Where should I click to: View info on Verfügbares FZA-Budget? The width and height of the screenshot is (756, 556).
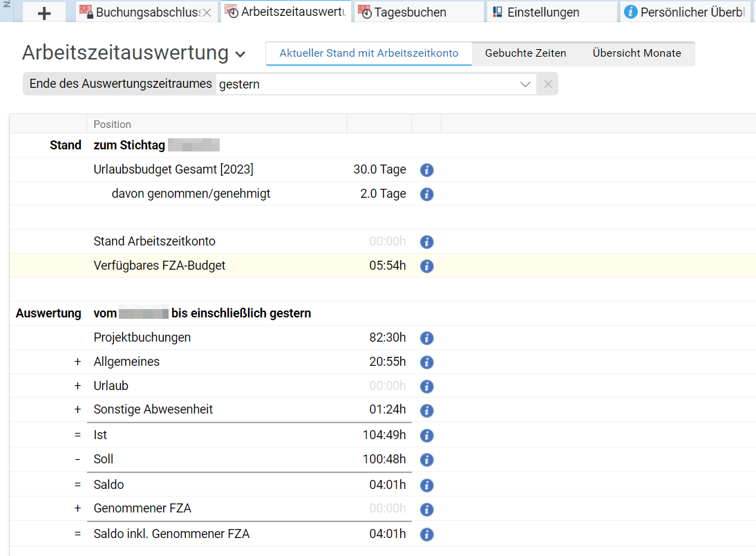coord(426,266)
